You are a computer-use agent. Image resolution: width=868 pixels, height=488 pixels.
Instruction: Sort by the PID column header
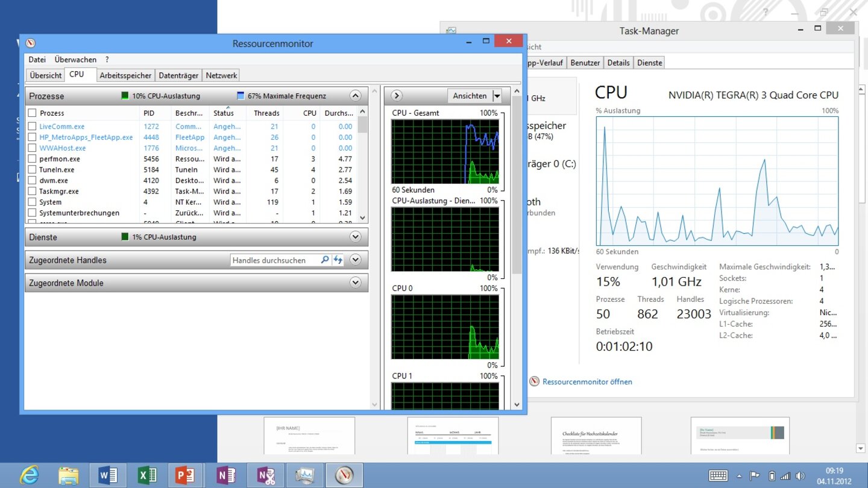(156, 113)
